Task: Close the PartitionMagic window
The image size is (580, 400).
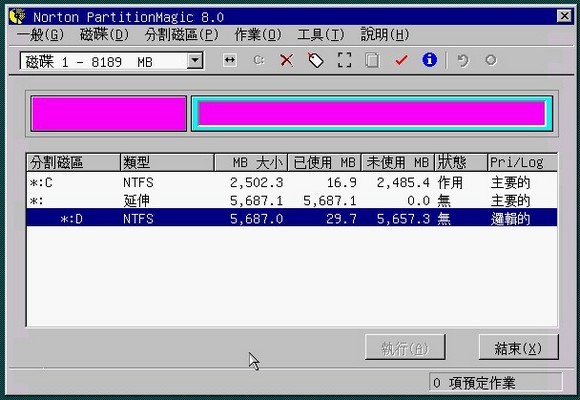Action: [x=564, y=16]
